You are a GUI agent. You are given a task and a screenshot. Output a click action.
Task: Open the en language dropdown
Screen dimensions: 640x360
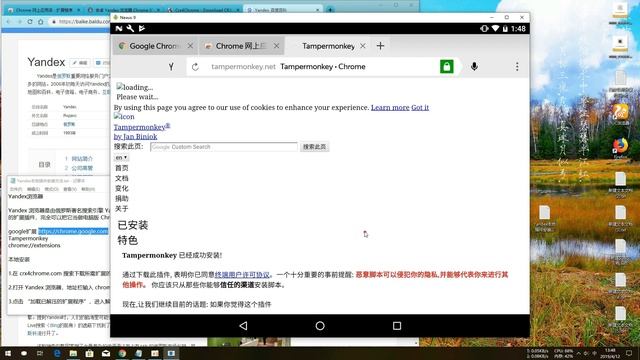tap(121, 157)
